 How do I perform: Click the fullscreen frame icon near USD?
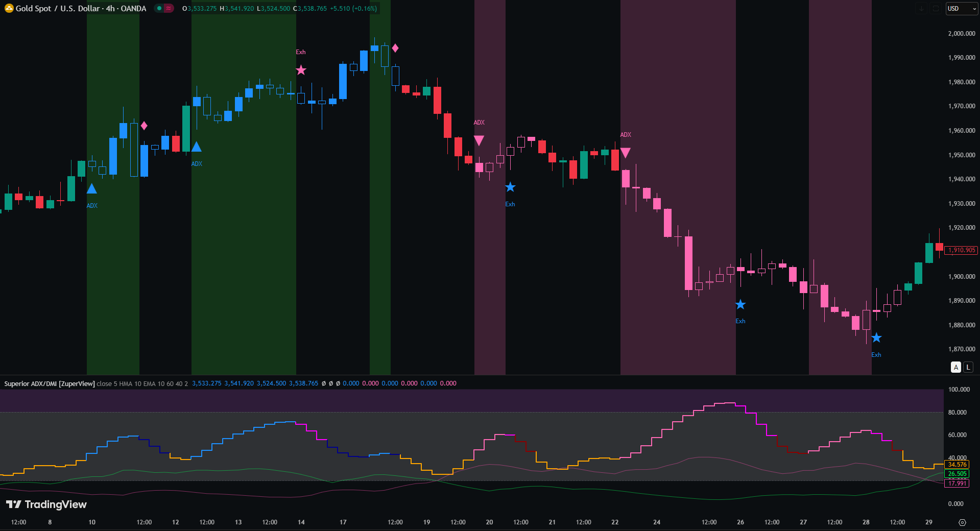(936, 8)
